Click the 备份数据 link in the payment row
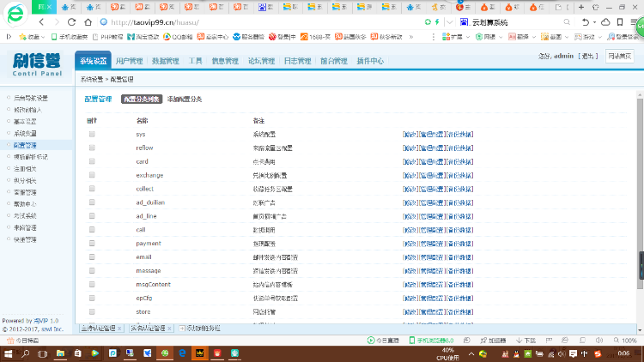The width and height of the screenshot is (644, 362). tap(459, 244)
